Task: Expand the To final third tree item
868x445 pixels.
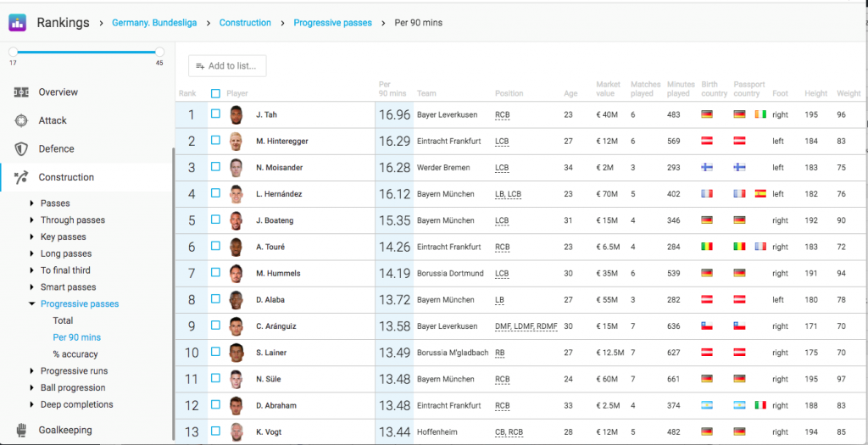Action: 32,270
